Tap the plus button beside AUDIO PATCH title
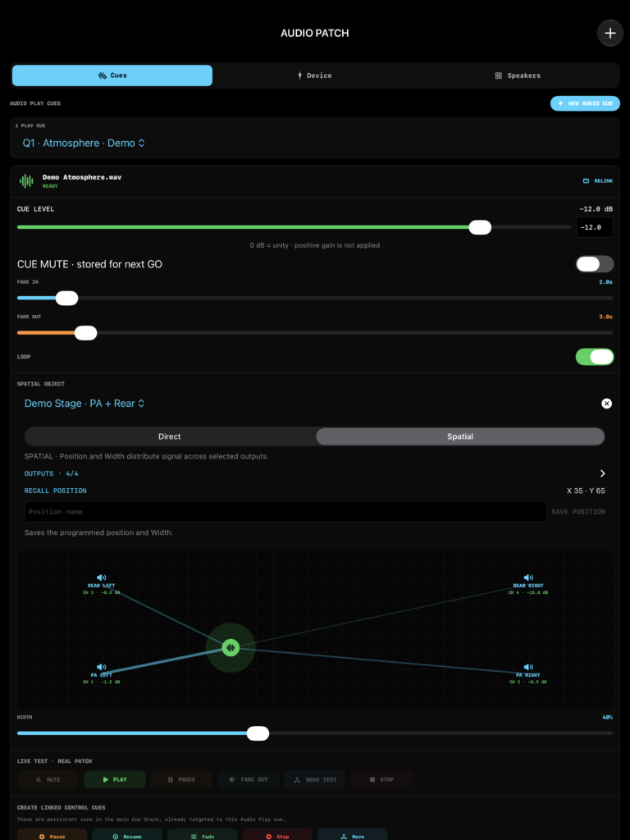The width and height of the screenshot is (630, 840). tap(610, 33)
